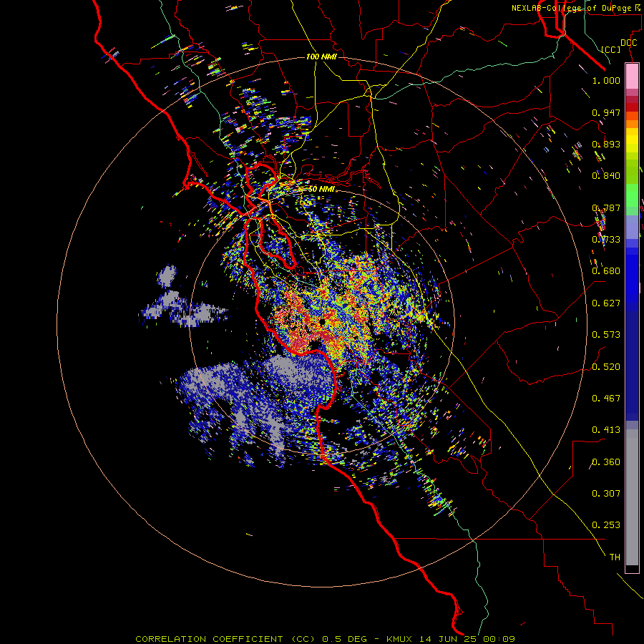The image size is (644, 644).
Task: Select the 0.467 scale label
Action: 606,398
